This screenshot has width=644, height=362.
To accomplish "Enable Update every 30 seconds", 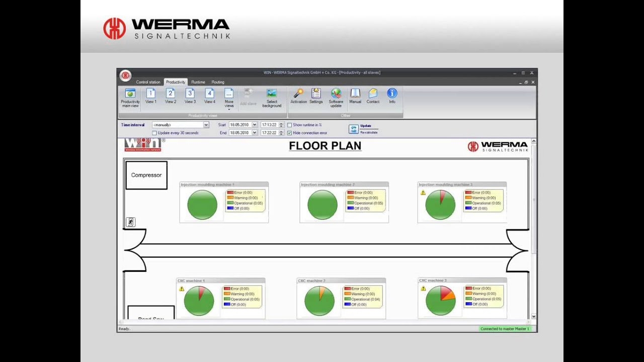I will point(154,133).
